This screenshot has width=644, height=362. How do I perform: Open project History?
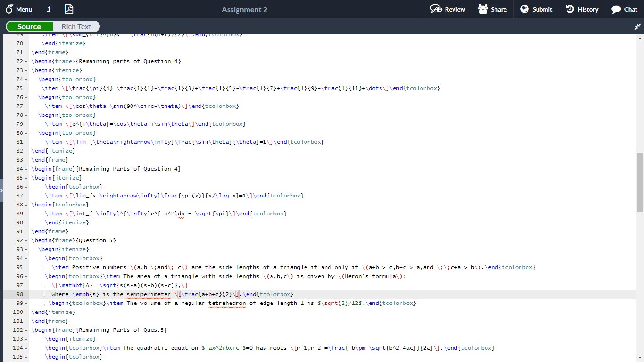point(582,9)
